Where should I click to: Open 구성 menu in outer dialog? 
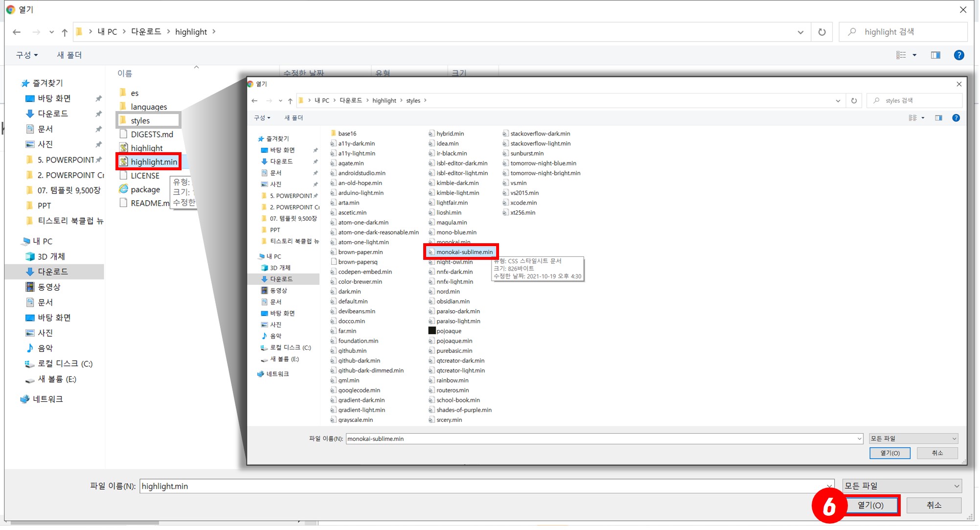pos(27,55)
